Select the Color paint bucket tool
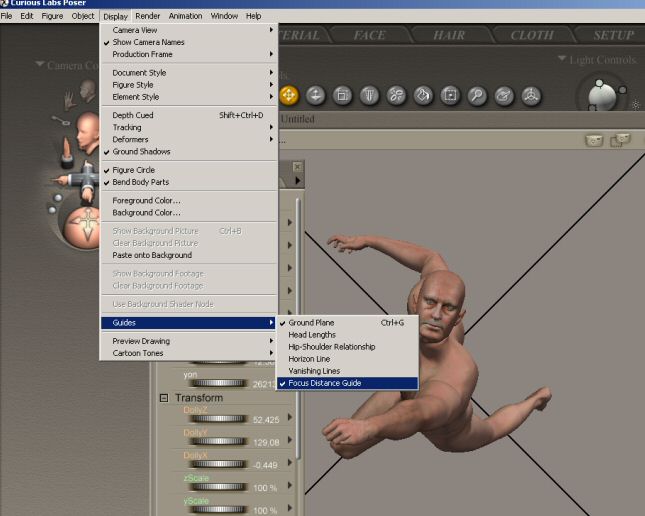 point(423,95)
